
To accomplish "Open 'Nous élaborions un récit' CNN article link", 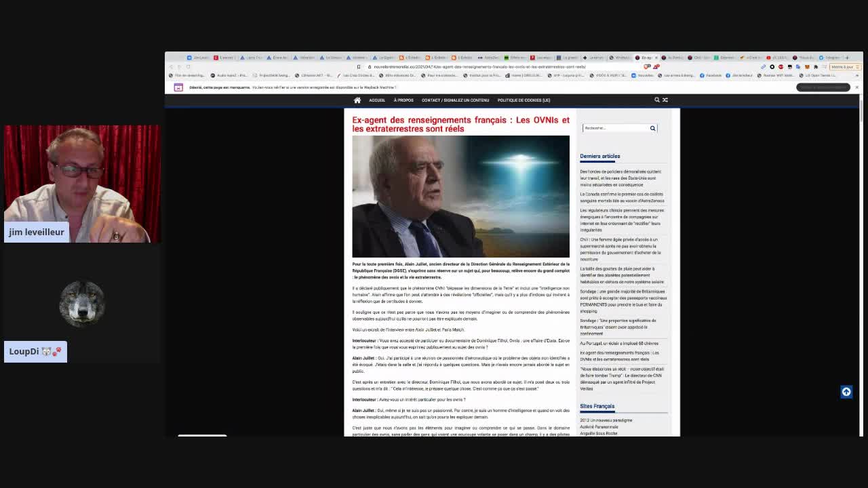I will coord(621,379).
